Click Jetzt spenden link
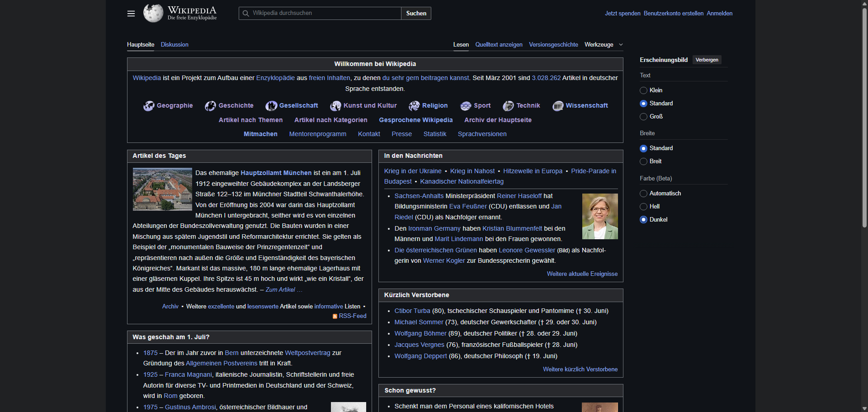 623,13
